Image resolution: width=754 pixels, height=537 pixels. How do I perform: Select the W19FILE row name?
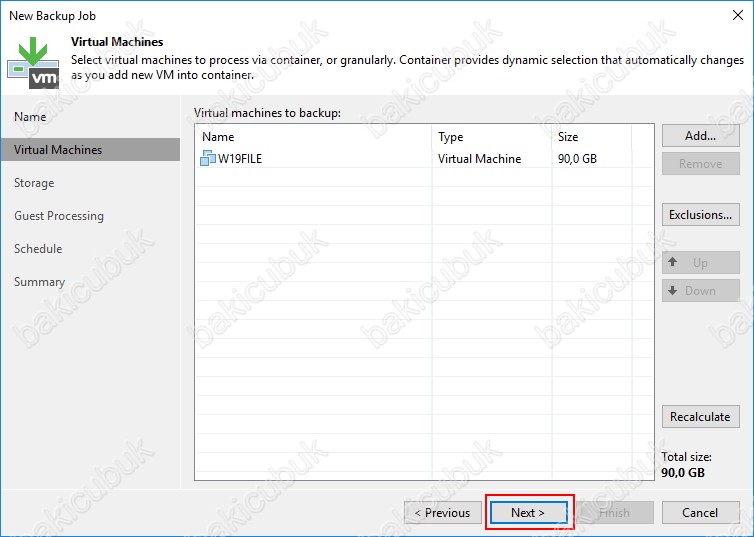239,159
